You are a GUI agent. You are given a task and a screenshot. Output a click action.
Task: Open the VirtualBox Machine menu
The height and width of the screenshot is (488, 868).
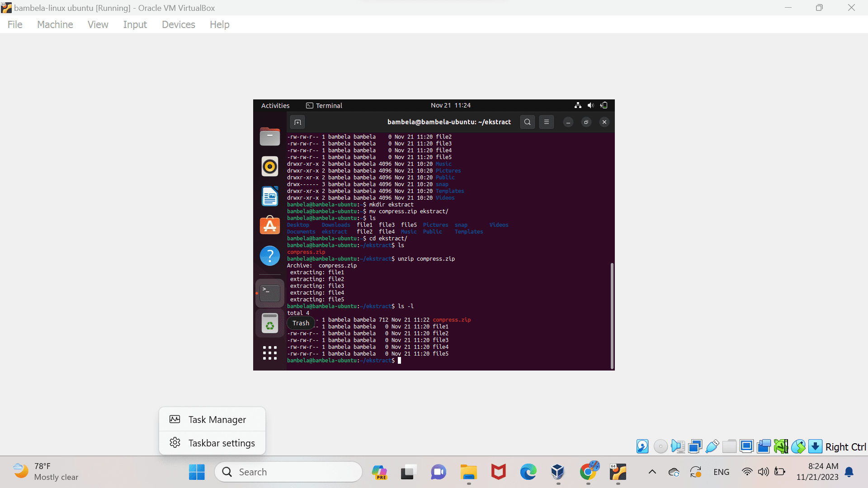(55, 24)
